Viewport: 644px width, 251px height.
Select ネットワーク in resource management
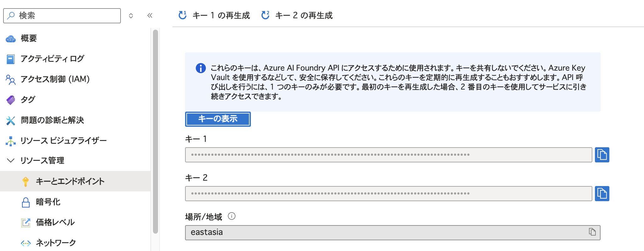point(56,242)
